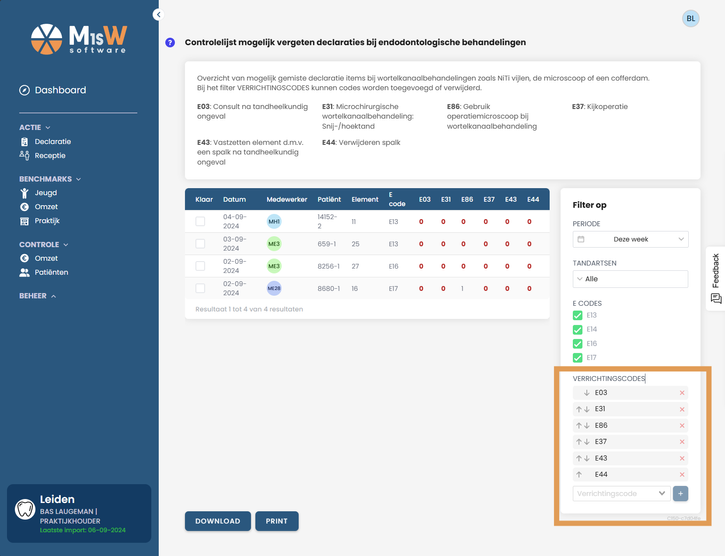The width and height of the screenshot is (725, 556).
Task: Remove the E03 verrichtingscode with red X
Action: pos(682,393)
